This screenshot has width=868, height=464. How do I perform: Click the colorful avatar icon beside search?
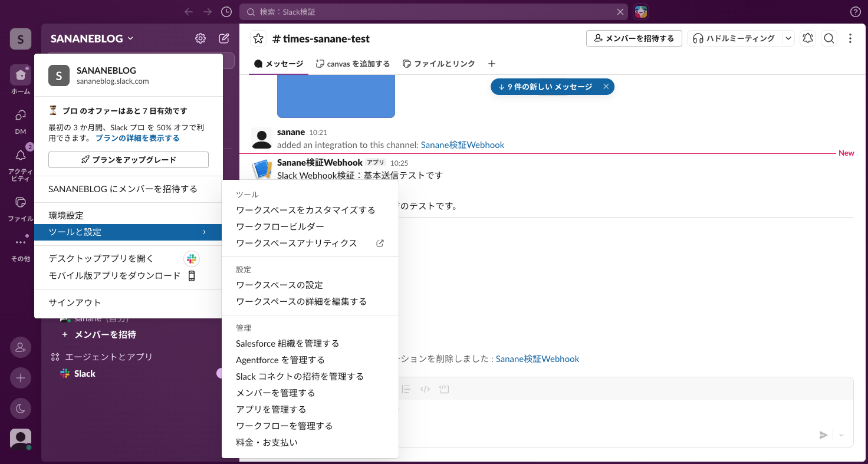pyautogui.click(x=641, y=12)
